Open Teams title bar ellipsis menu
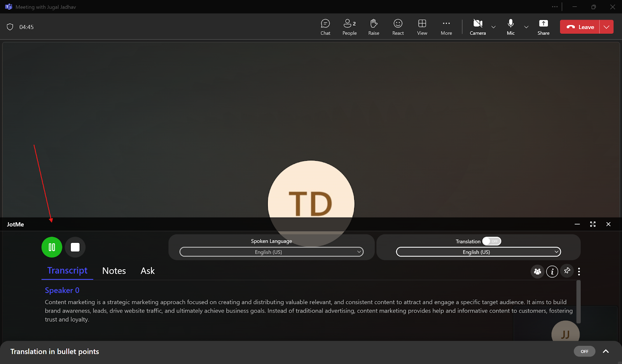622x364 pixels. coord(555,7)
